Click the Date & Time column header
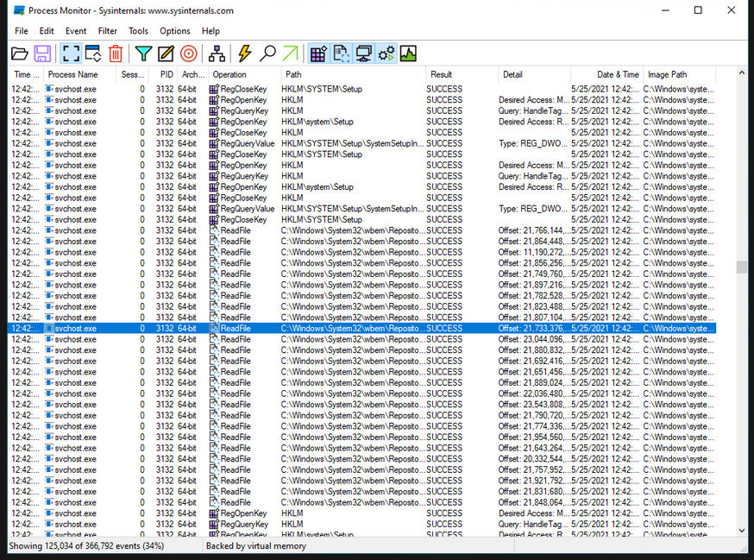Image resolution: width=754 pixels, height=560 pixels. tap(606, 74)
